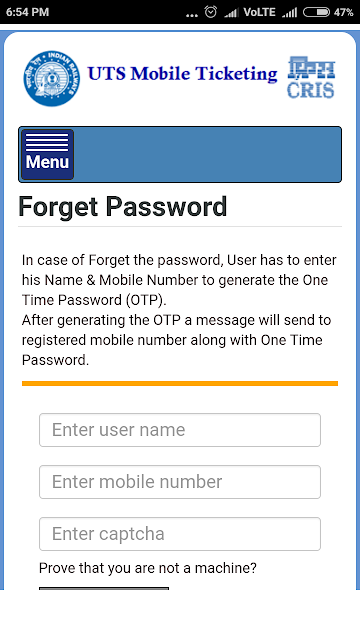Tap the alarm clock status icon
The image size is (360, 640).
[211, 12]
